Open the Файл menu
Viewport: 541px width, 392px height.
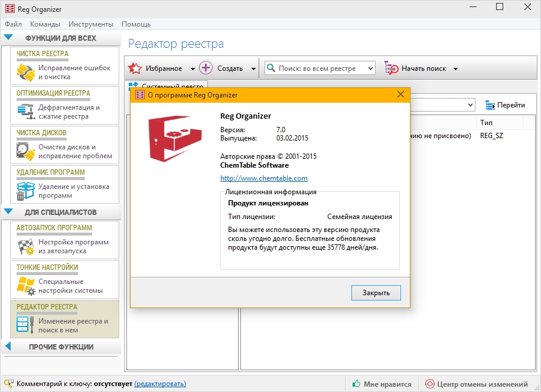(13, 24)
